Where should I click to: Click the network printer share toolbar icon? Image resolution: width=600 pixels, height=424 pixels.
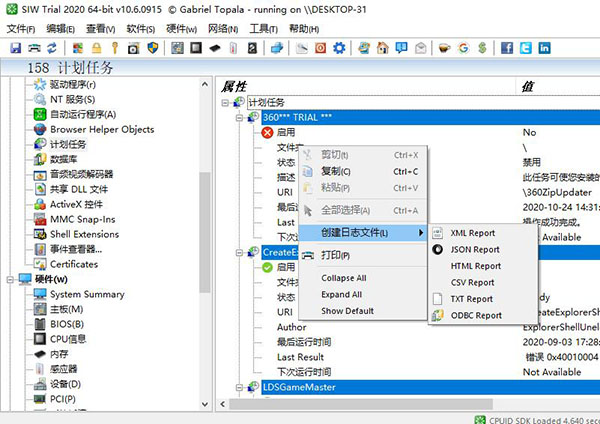tap(277, 48)
